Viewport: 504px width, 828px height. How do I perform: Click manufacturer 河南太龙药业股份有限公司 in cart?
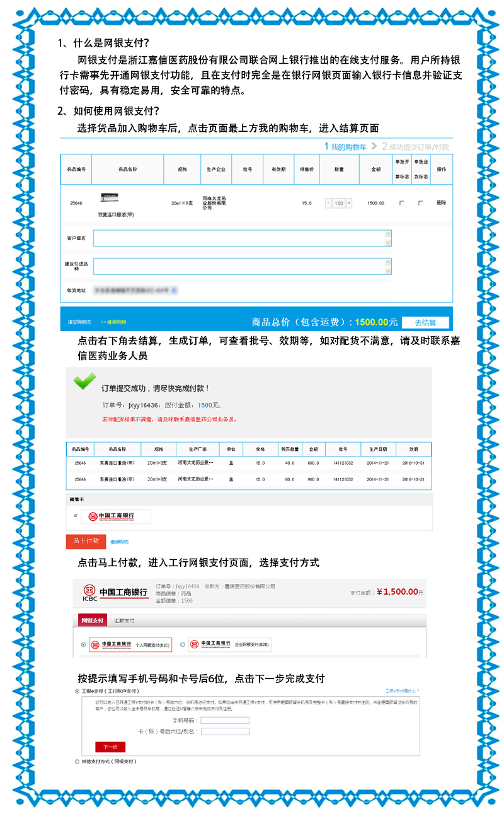pos(215,202)
